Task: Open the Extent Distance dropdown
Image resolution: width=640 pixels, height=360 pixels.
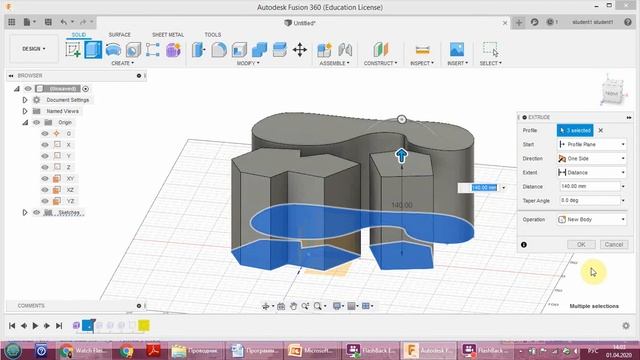Action: point(592,173)
